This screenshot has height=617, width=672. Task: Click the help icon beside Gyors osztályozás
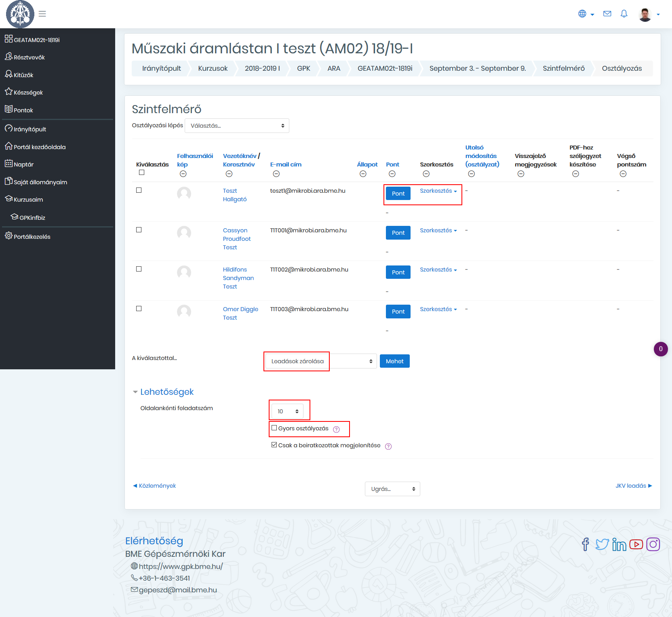tap(336, 429)
